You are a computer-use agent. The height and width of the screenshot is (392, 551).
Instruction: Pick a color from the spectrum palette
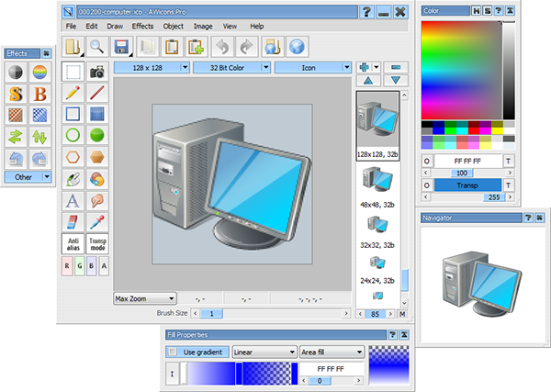point(459,64)
